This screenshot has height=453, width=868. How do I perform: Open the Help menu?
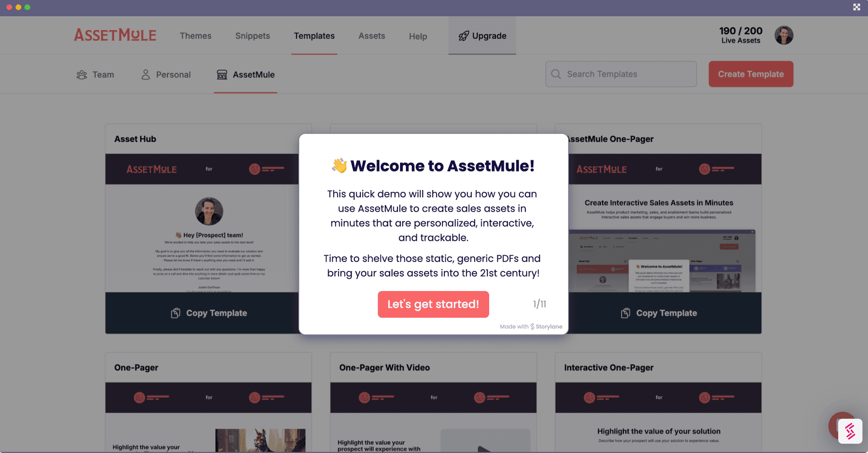click(x=418, y=36)
